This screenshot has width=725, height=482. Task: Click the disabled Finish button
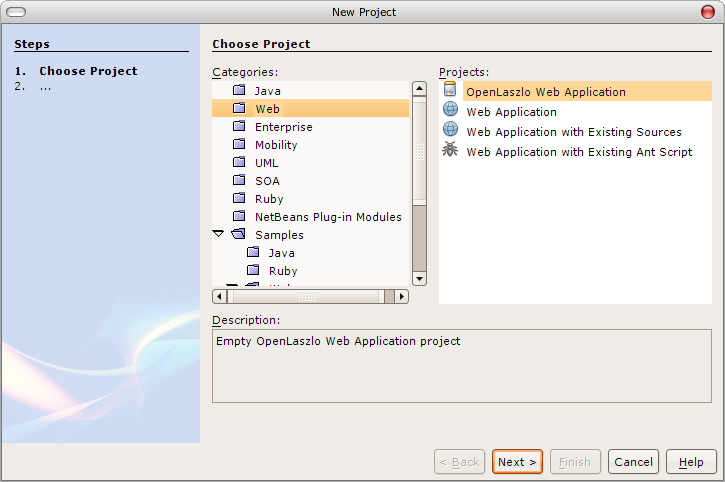pos(575,462)
